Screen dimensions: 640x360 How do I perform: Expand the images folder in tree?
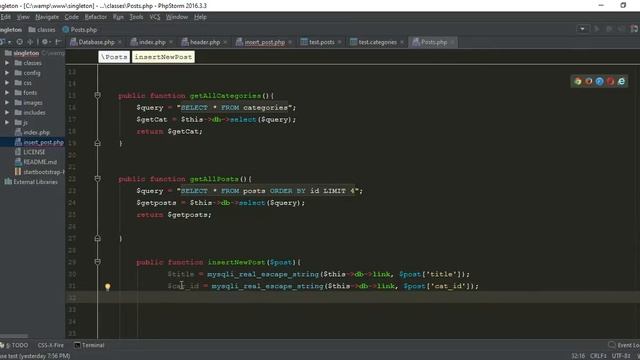point(7,102)
